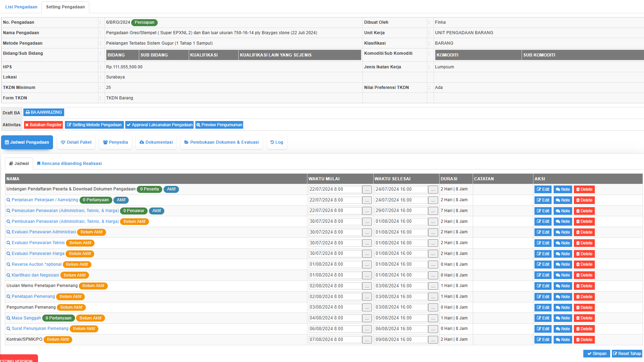This screenshot has height=362, width=644.
Task: Open Penjelasan Pekerjaan / Aanwijzing link
Action: click(x=45, y=200)
